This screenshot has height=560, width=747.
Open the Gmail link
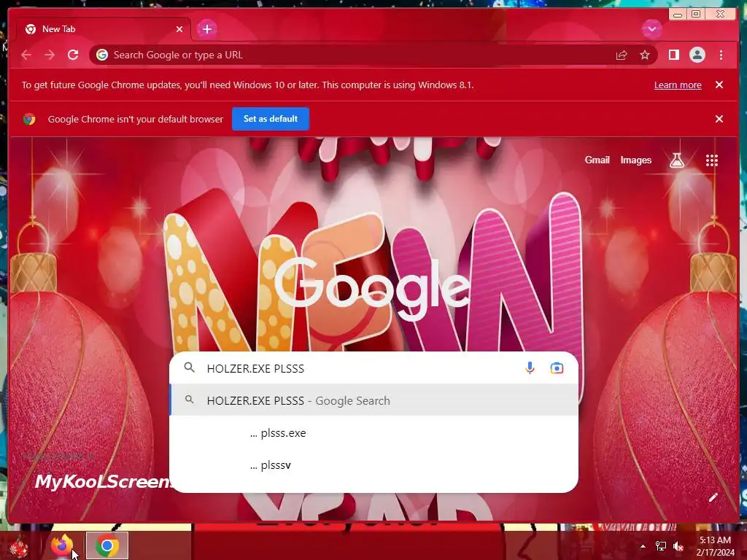(597, 160)
